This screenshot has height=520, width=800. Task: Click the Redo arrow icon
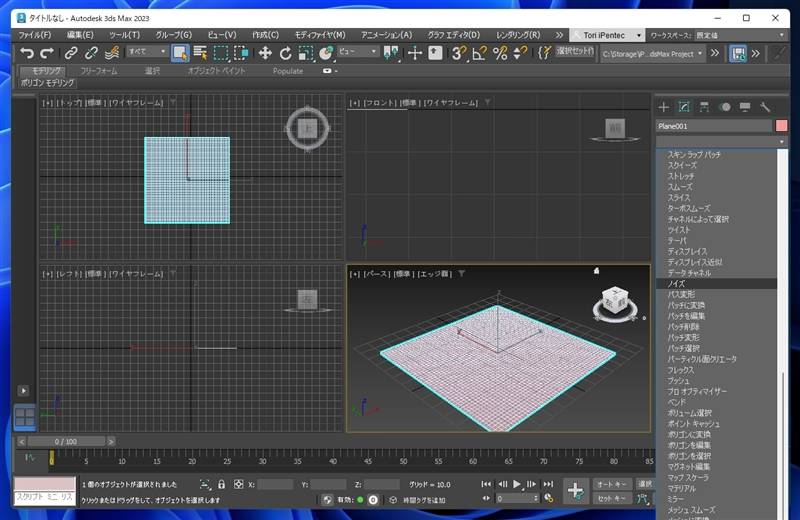(47, 53)
